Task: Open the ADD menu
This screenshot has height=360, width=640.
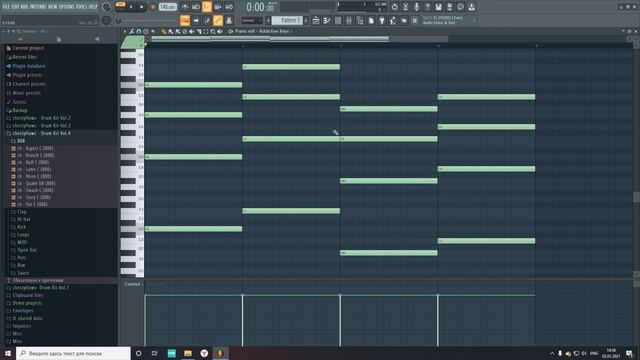Action: click(x=24, y=7)
